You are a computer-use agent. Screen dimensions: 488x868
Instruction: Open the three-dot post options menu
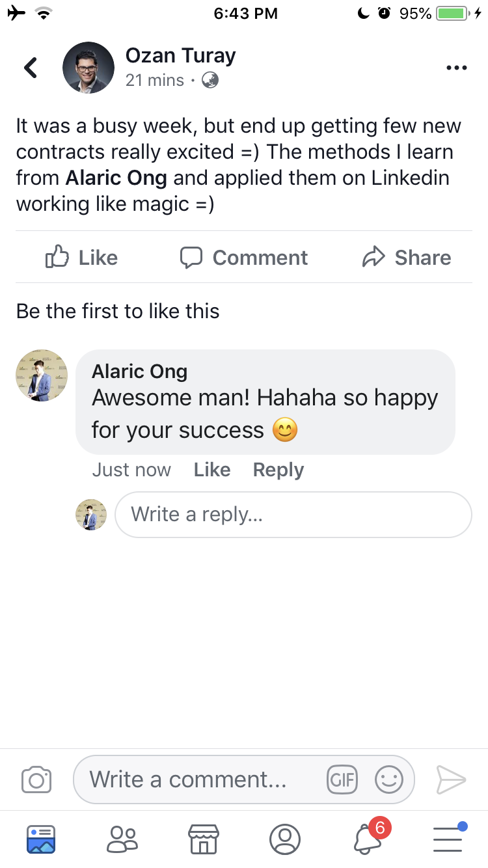456,68
